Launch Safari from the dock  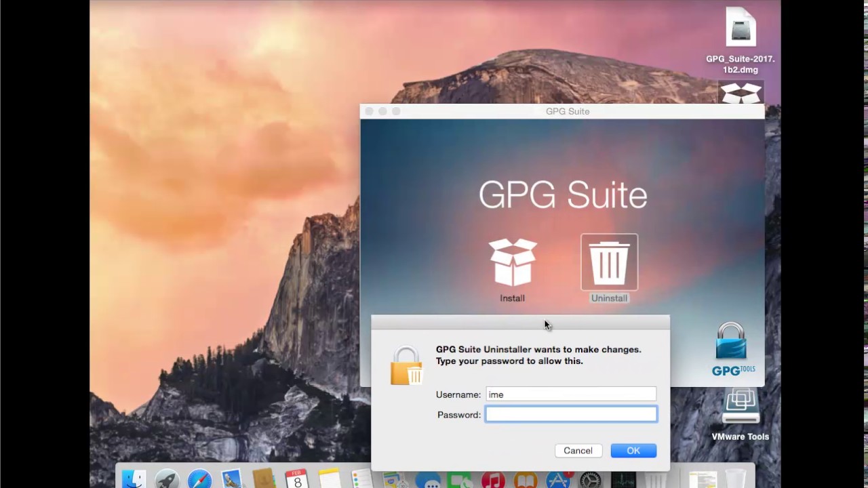199,479
